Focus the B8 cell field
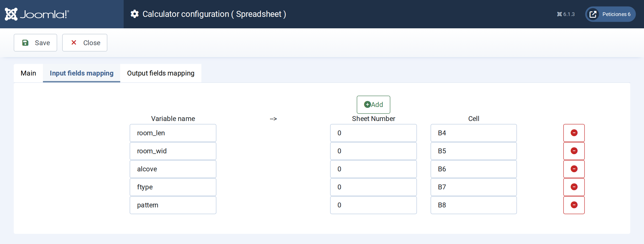The image size is (644, 244). 474,205
